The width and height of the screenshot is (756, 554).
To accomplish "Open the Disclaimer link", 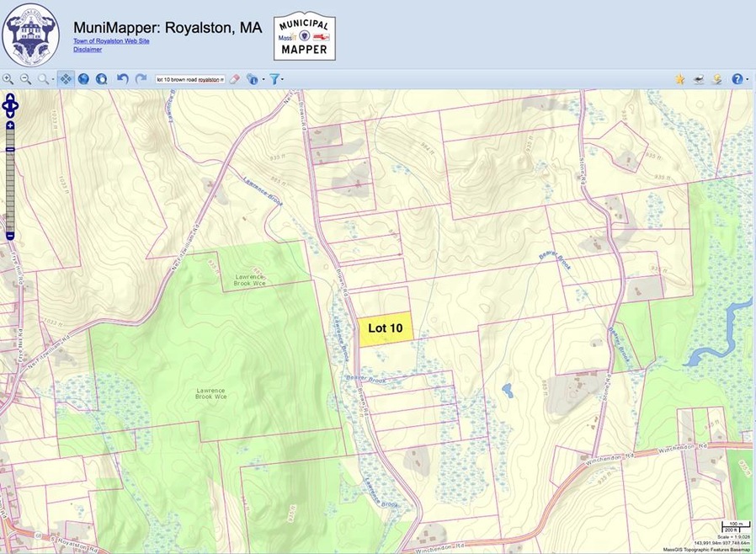I will 88,50.
